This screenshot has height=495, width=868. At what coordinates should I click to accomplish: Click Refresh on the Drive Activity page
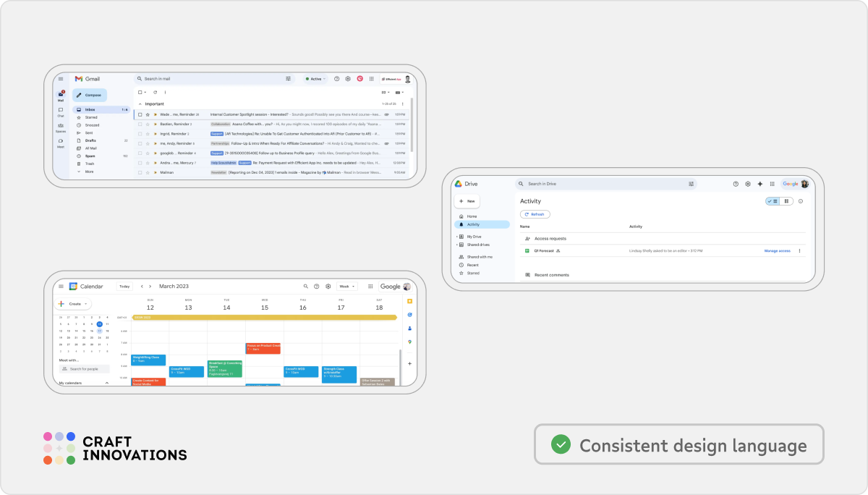(535, 214)
